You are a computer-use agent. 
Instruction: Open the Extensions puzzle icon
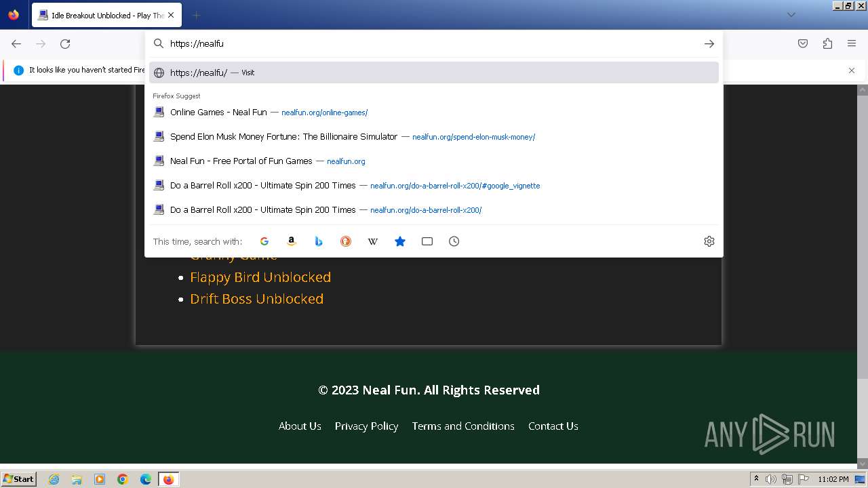click(827, 43)
